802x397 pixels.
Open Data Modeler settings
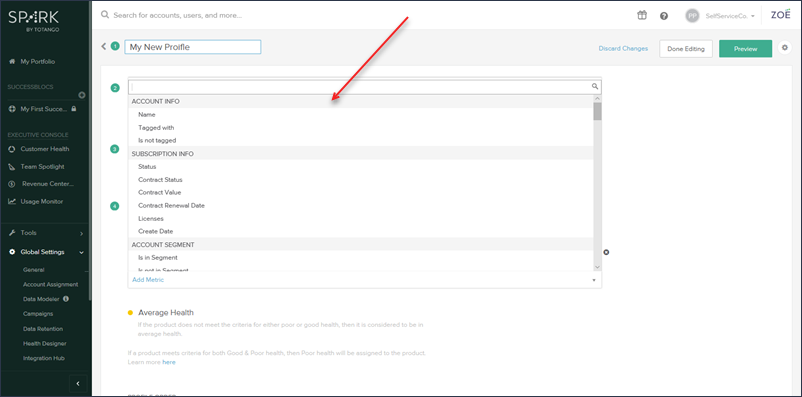pyautogui.click(x=41, y=299)
